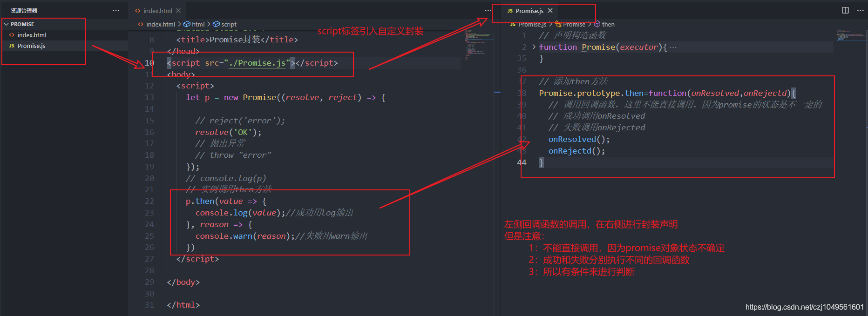Open right editor group more actions menu
This screenshot has height=316, width=868.
(860, 10)
